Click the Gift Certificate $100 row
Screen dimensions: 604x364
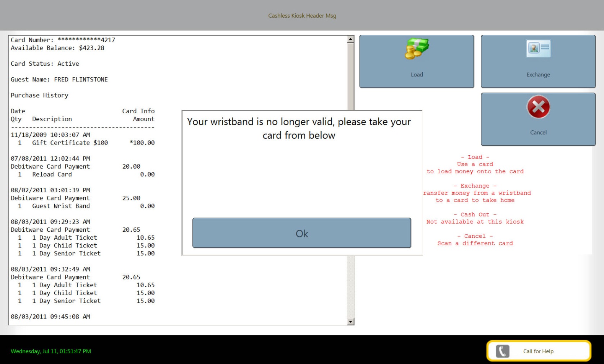(83, 143)
